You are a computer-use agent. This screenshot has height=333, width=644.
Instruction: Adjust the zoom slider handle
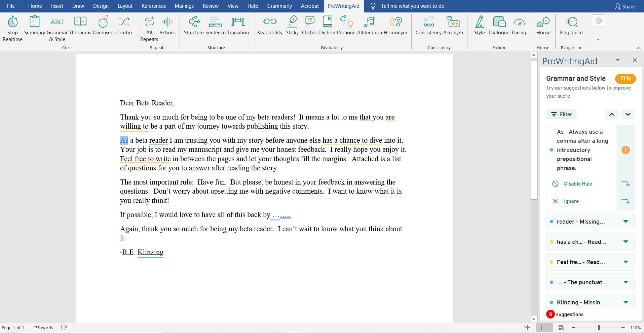coord(599,328)
